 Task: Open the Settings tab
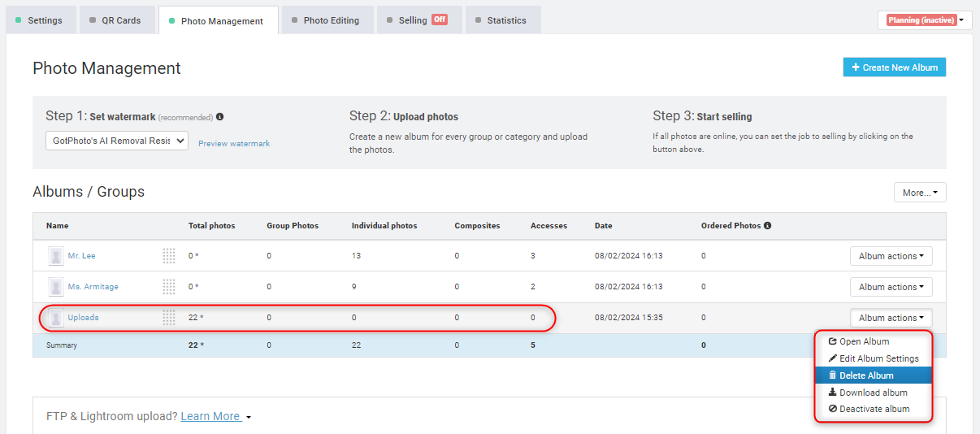(40, 20)
